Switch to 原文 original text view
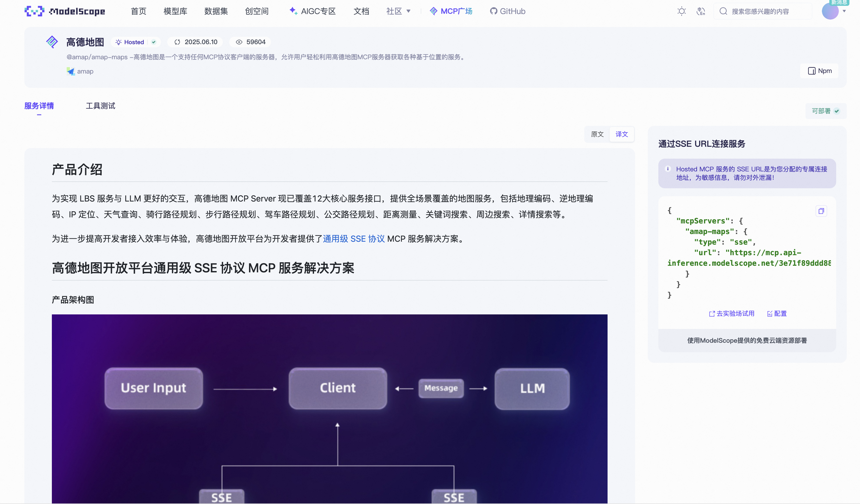This screenshot has height=504, width=860. click(597, 134)
